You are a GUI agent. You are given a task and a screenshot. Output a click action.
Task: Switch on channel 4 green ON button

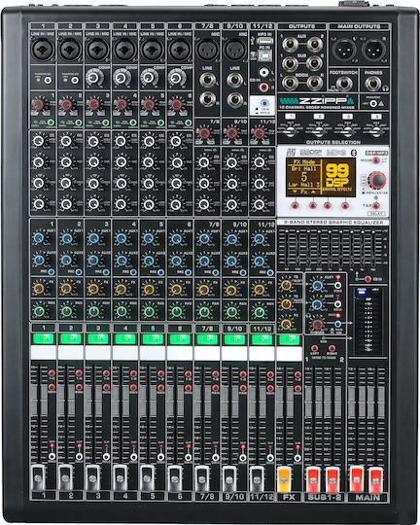(x=125, y=339)
